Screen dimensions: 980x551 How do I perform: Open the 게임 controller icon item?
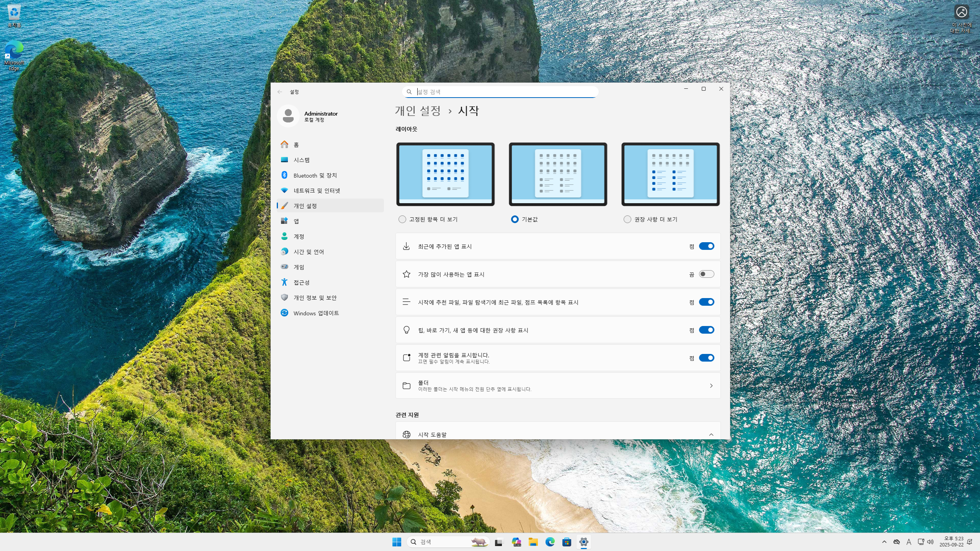[x=284, y=267]
